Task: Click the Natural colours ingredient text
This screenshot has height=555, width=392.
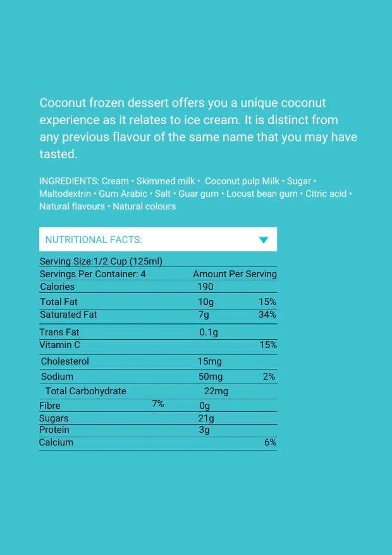Action: 144,206
